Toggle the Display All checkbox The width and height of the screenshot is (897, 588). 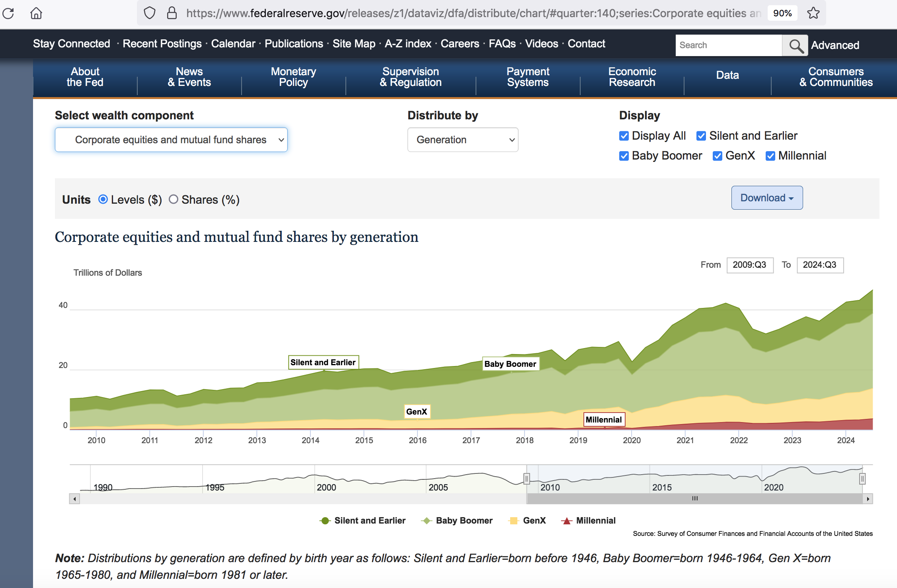coord(624,136)
